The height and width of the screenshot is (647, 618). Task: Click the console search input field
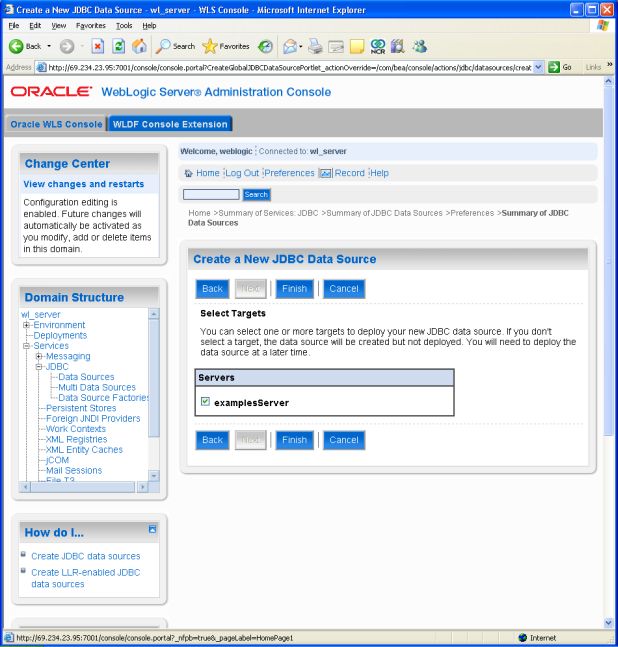[211, 195]
